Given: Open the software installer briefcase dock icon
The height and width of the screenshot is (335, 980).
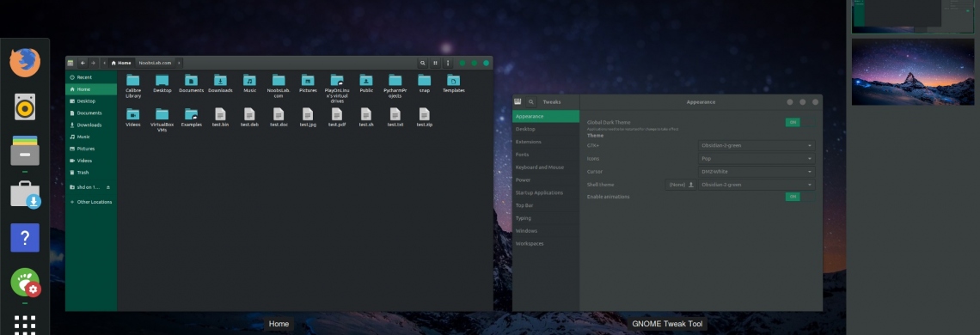Looking at the screenshot, I should click(x=26, y=194).
